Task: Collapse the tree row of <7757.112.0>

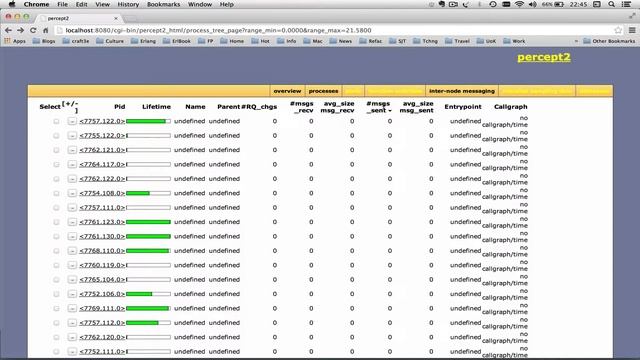Action: coord(72,323)
